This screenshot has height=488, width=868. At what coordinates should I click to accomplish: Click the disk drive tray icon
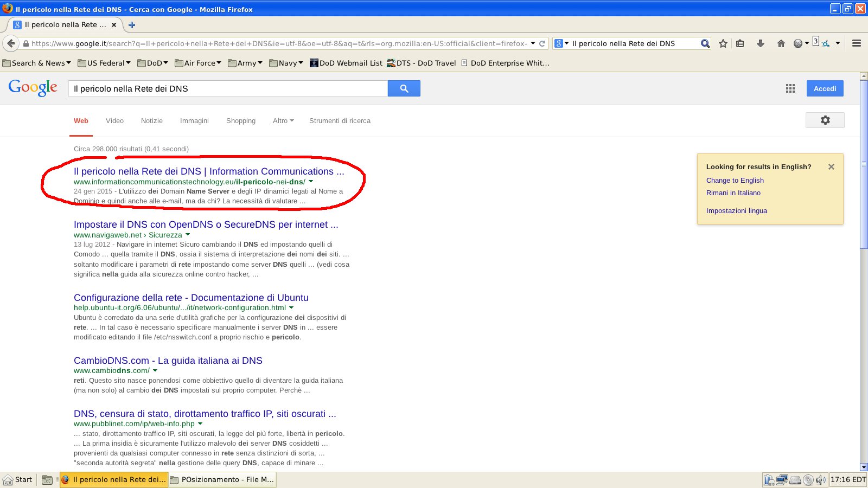point(795,480)
